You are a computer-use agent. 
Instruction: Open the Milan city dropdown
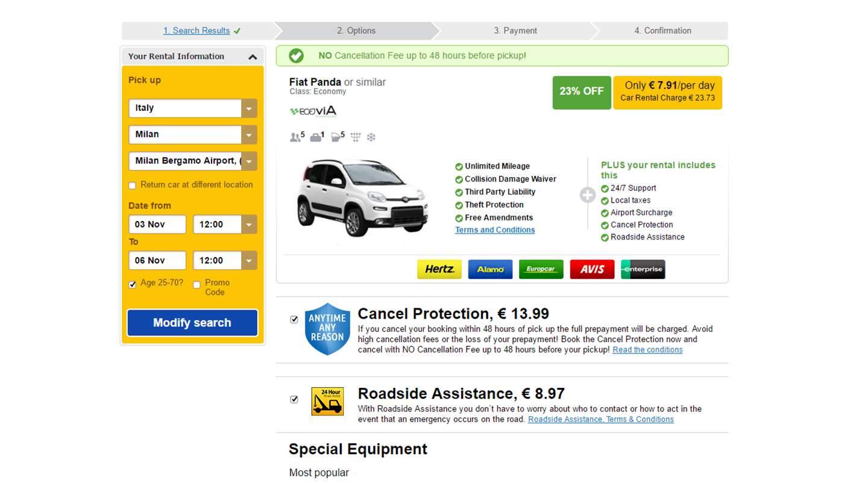pos(249,135)
